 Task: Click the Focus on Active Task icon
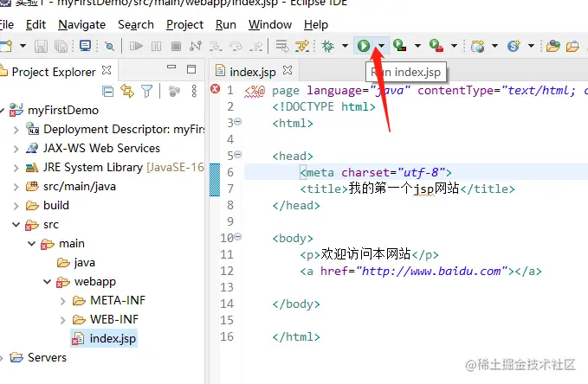(174, 91)
